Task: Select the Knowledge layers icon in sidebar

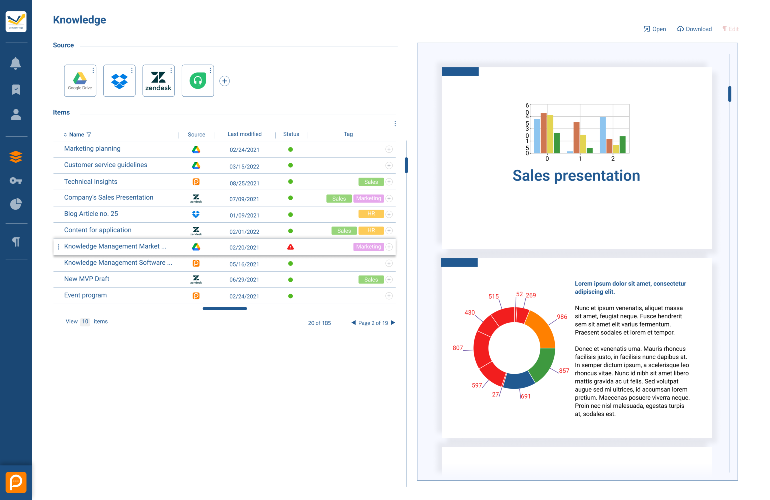Action: [16, 157]
